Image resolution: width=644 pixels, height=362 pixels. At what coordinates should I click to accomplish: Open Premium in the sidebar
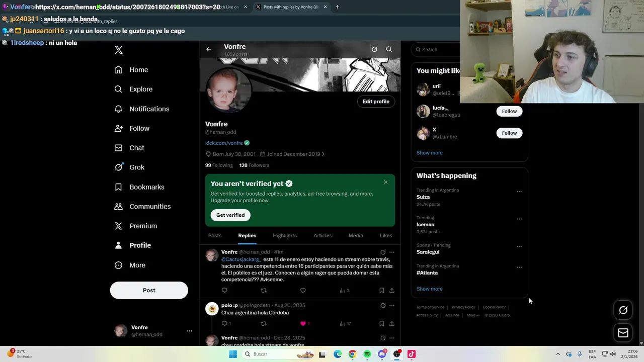pos(136,226)
